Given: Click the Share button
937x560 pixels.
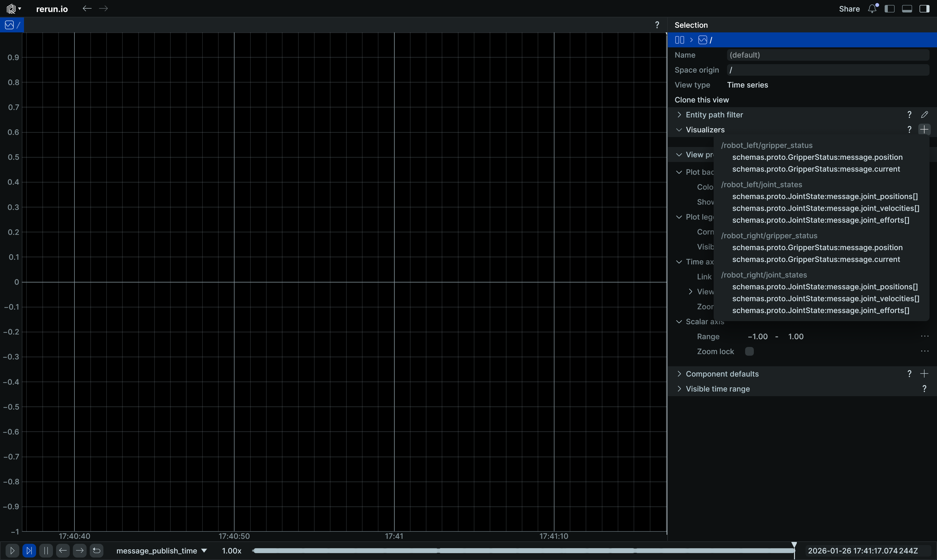Looking at the screenshot, I should 849,9.
